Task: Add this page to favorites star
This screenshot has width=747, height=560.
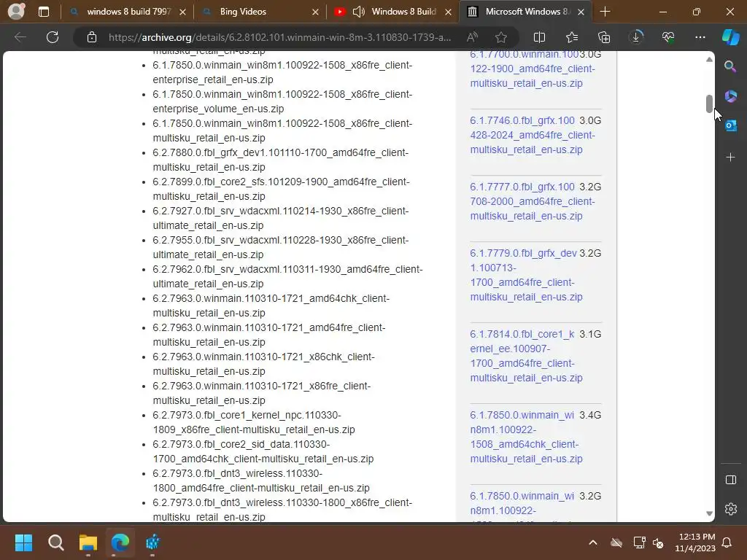Action: point(500,36)
